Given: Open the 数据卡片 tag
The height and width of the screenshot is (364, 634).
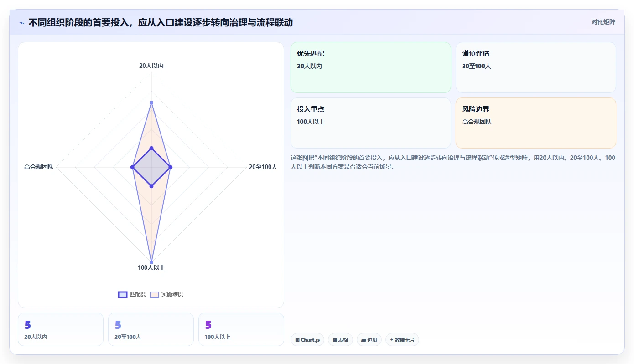Looking at the screenshot, I should (402, 340).
